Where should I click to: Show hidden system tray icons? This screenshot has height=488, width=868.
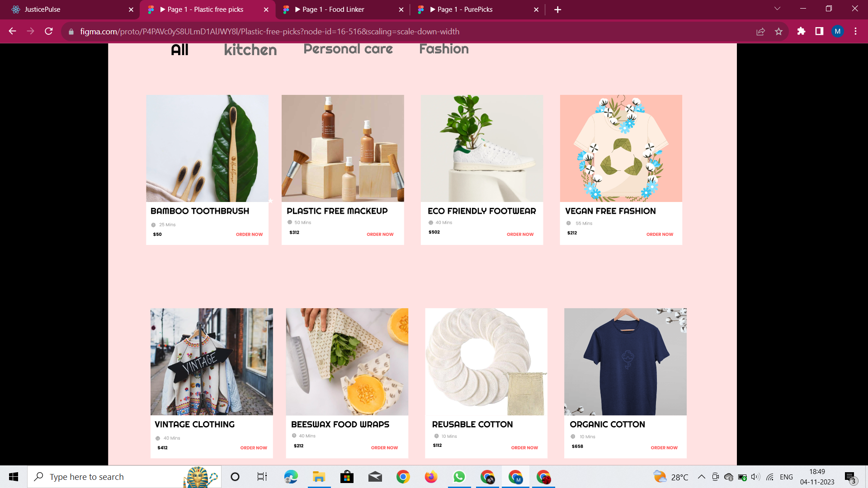click(701, 477)
